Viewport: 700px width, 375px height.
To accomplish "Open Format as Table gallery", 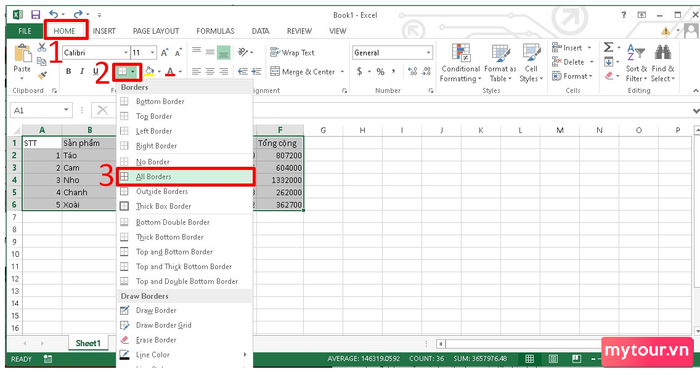I will tap(500, 63).
